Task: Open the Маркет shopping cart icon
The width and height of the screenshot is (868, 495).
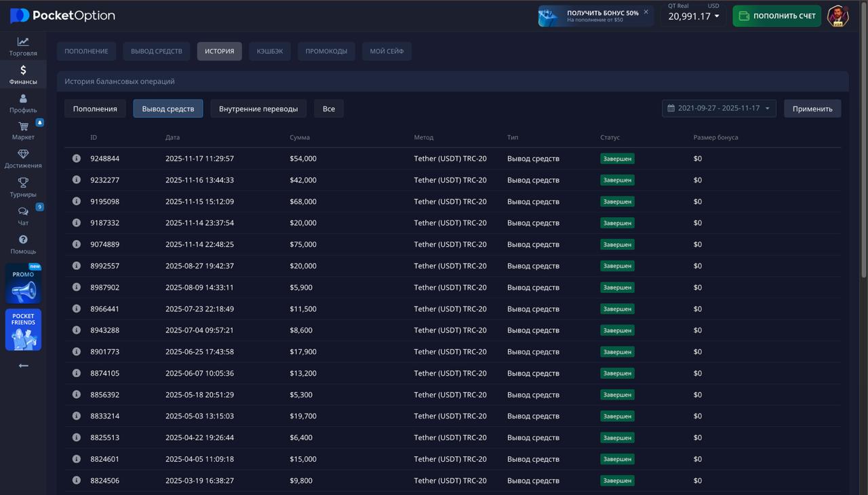Action: 23,126
